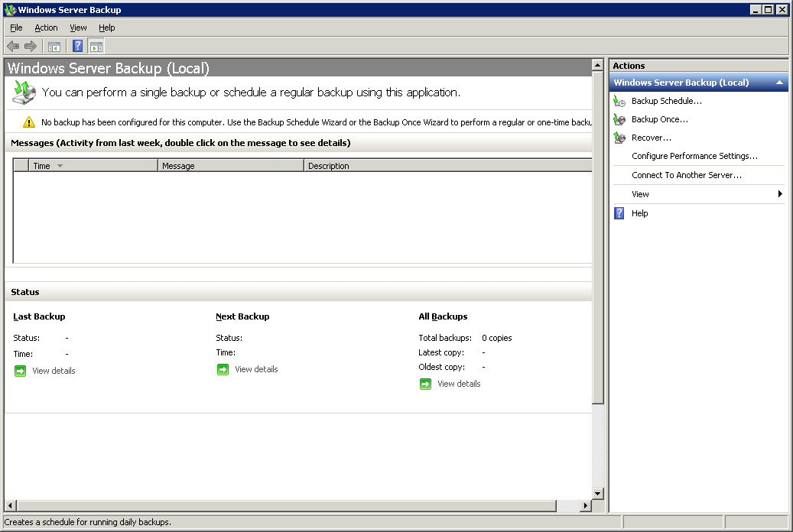The height and width of the screenshot is (532, 793).
Task: Click the green arrow under All Backups
Action: click(425, 384)
